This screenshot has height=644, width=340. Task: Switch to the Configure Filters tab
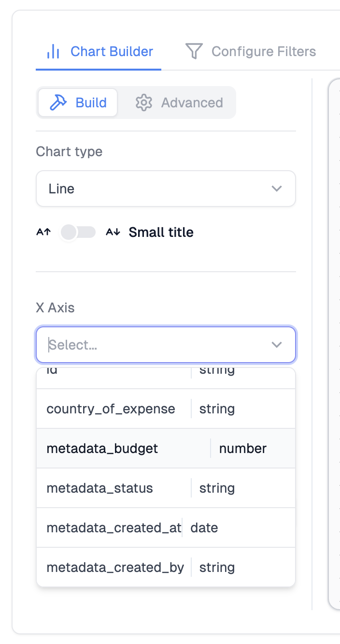(x=250, y=51)
